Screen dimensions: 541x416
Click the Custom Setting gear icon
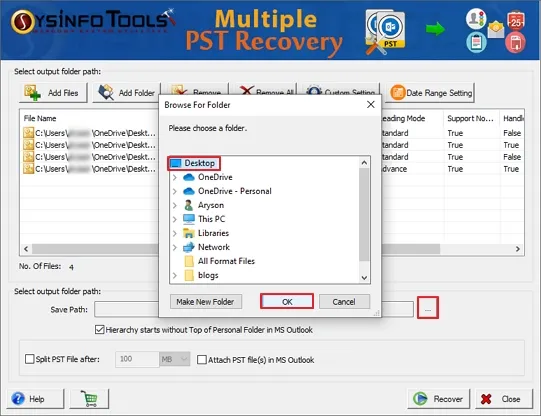tap(314, 90)
